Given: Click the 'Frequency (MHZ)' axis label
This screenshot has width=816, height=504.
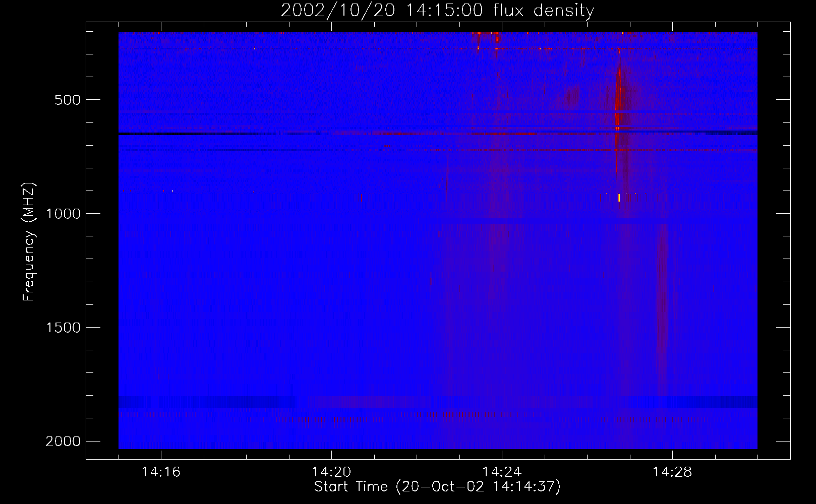Looking at the screenshot, I should pos(29,242).
